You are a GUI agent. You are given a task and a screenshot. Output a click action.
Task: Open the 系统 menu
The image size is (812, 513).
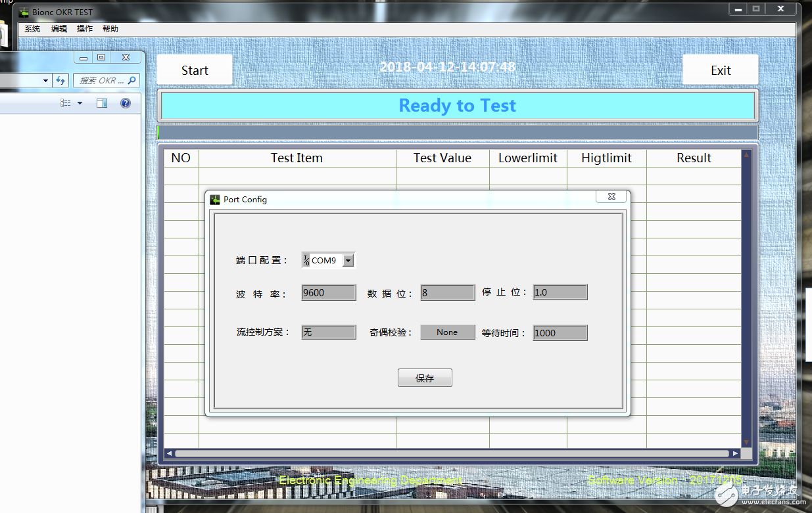(32, 29)
